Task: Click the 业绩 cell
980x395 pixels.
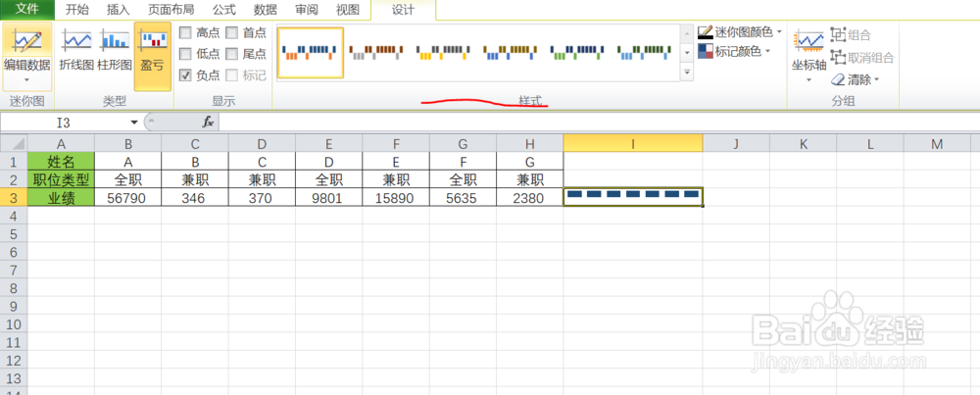Action: coord(61,198)
